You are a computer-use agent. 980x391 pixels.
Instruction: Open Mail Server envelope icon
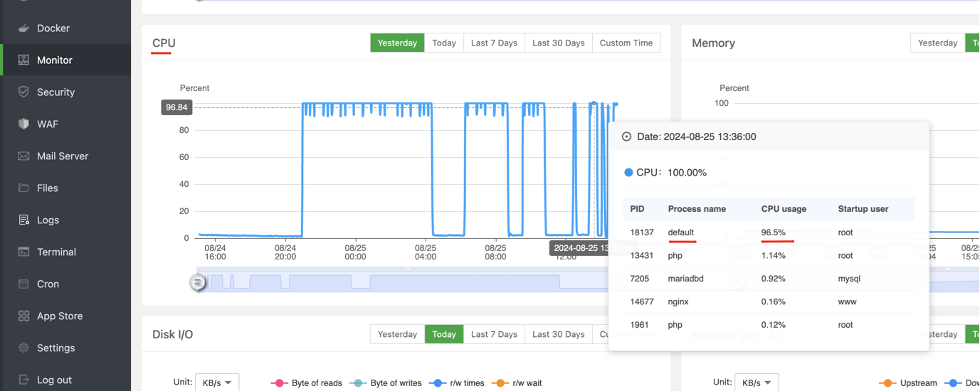23,156
